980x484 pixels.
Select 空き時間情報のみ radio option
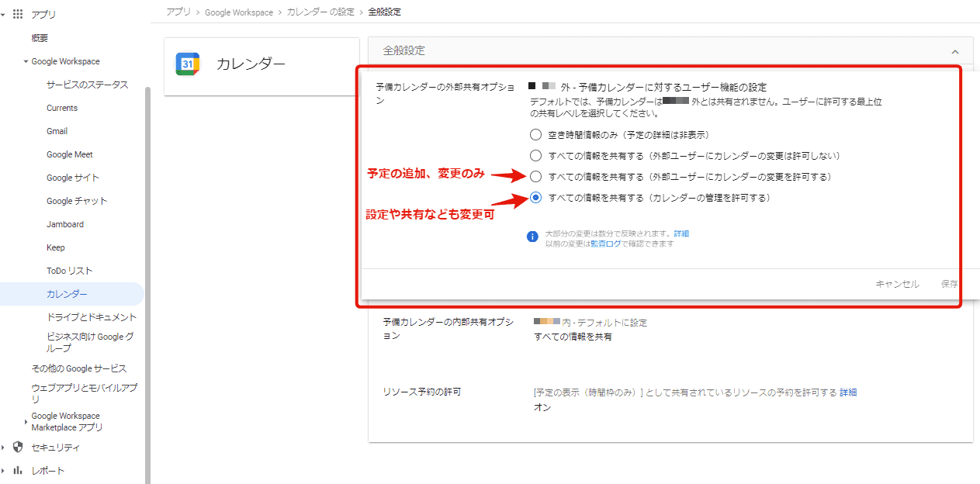click(535, 134)
